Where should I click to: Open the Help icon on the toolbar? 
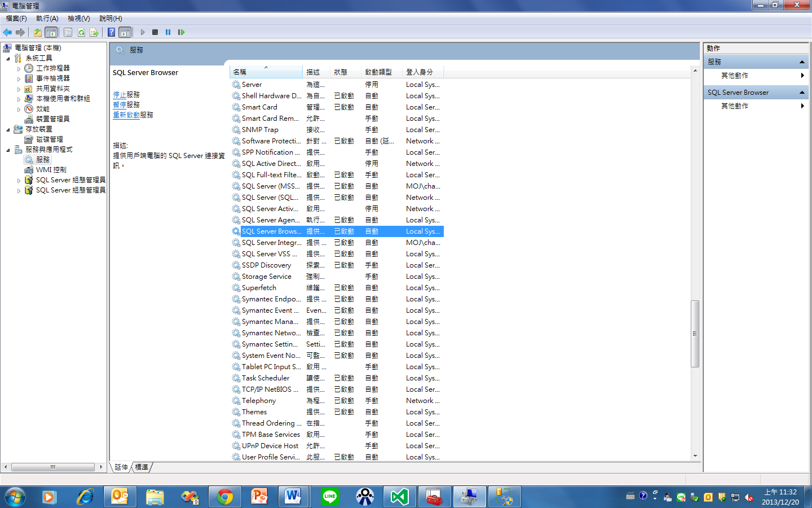[111, 32]
